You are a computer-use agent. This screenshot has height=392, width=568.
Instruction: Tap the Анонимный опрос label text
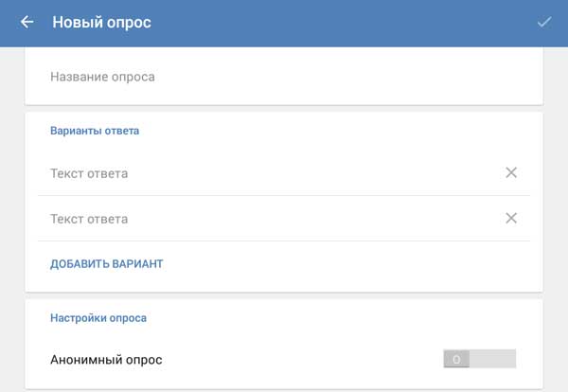[x=106, y=360]
